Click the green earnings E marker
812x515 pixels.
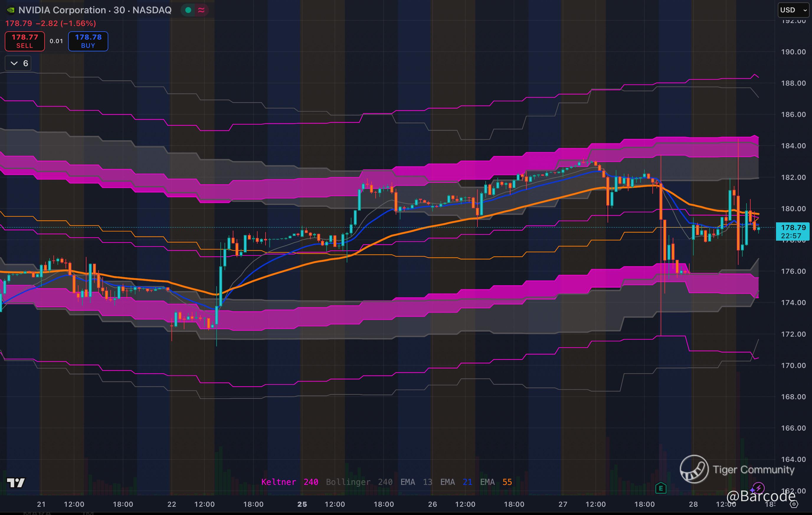click(x=661, y=488)
